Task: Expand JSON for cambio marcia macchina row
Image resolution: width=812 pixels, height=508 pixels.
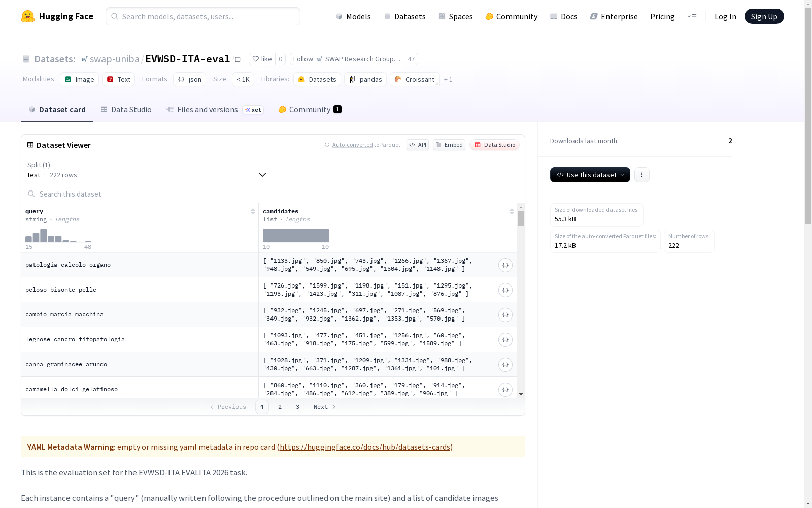Action: point(505,315)
